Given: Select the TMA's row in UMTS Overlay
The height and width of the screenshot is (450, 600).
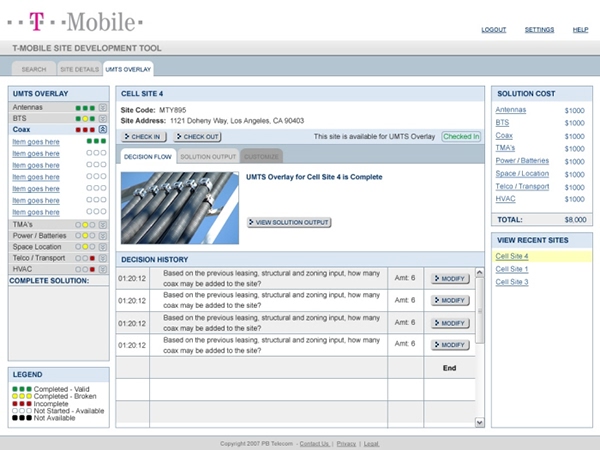Looking at the screenshot, I should (59, 225).
